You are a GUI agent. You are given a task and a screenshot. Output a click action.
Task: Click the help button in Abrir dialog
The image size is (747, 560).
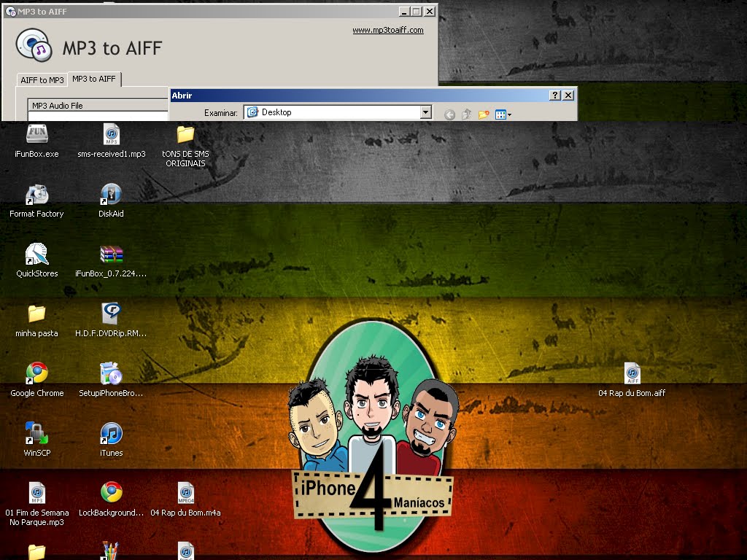(x=554, y=96)
